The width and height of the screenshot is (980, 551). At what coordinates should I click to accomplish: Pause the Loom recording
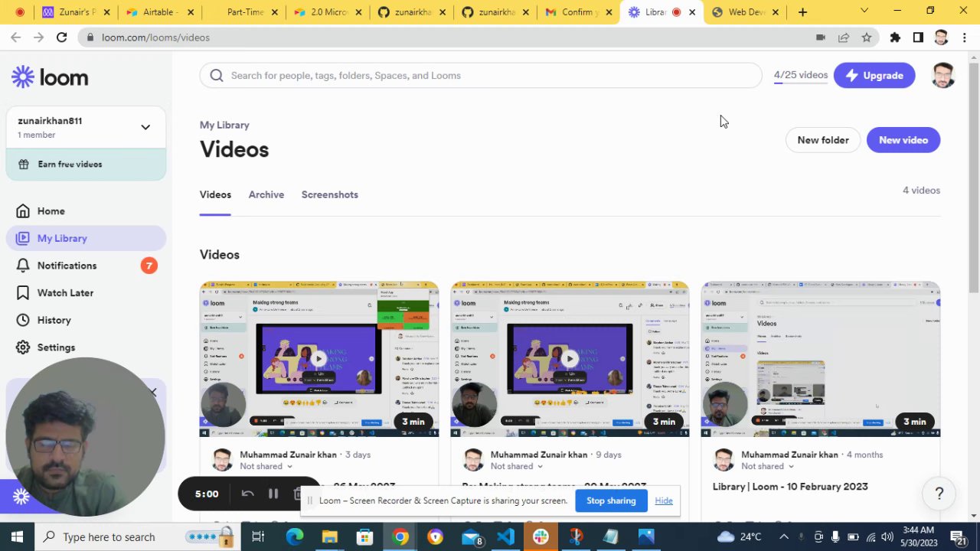(x=273, y=494)
